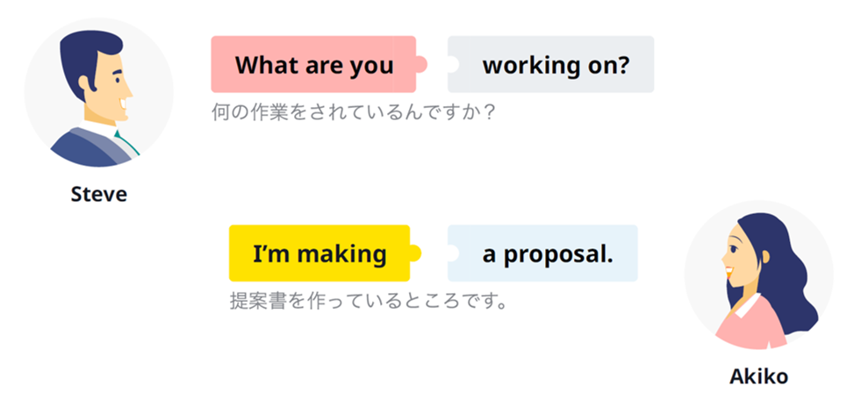Click the Akiko name label

(x=758, y=377)
